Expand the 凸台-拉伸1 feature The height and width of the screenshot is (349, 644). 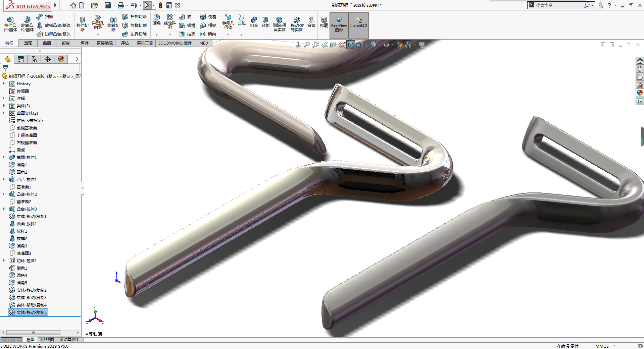(4, 179)
